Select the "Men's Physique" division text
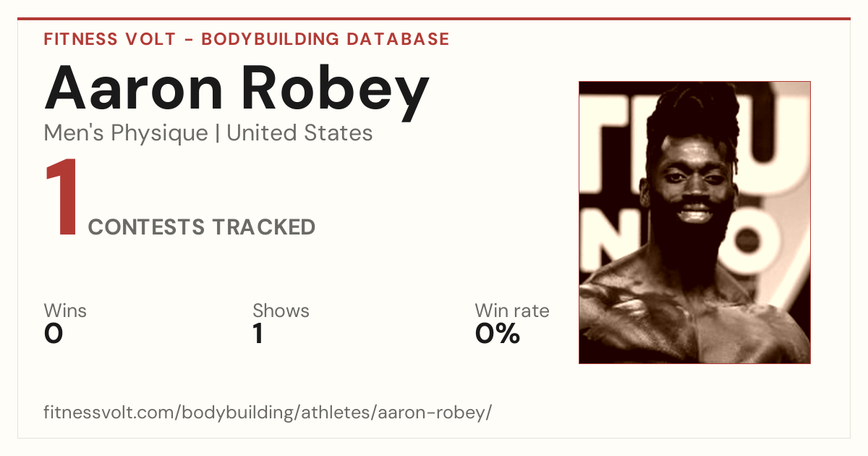The image size is (868, 456). point(126,133)
